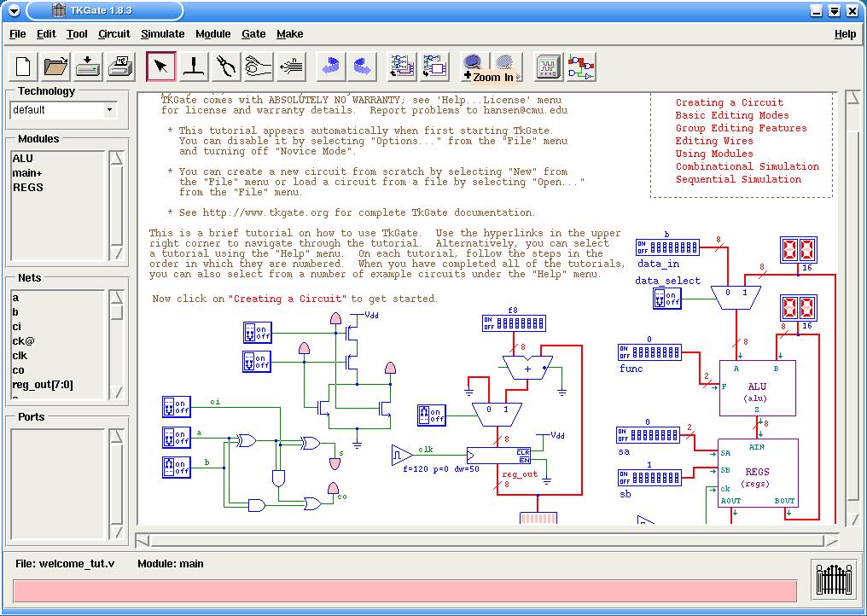This screenshot has height=616, width=867.
Task: Toggle the on/off switch for input a
Action: 177,437
